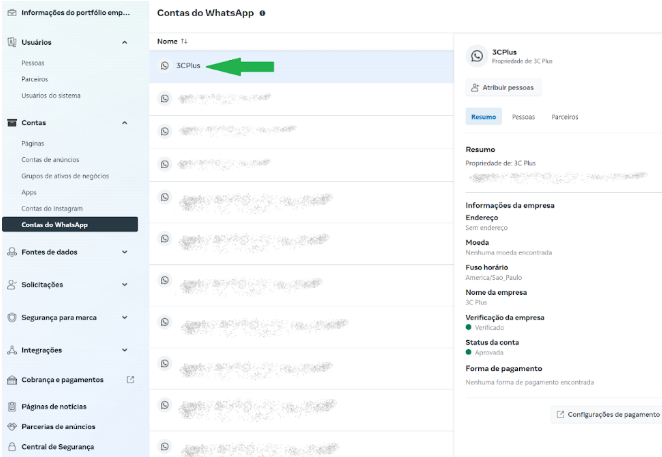662x457 pixels.
Task: Click the Contas section icon in sidebar
Action: click(11, 122)
